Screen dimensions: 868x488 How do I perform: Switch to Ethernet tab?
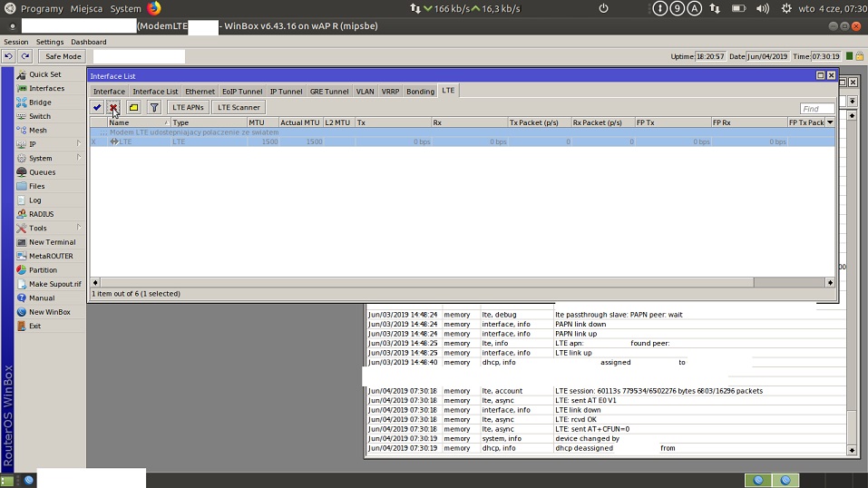[200, 92]
